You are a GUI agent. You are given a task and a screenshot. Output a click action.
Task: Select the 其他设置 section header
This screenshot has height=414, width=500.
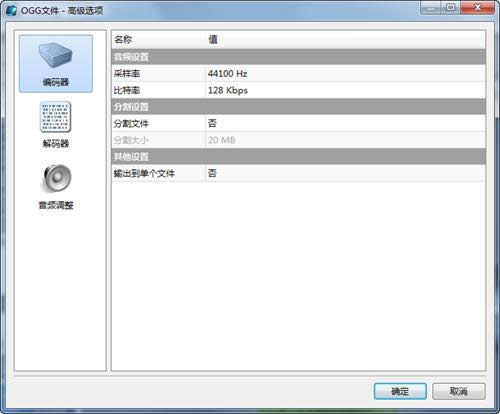pos(298,156)
